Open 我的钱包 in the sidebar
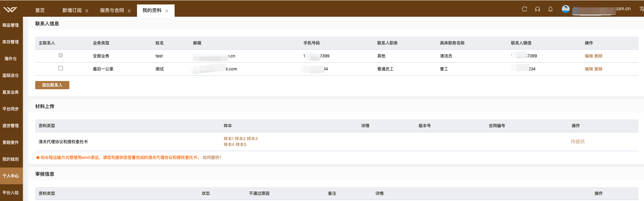644x201 pixels. (x=11, y=159)
